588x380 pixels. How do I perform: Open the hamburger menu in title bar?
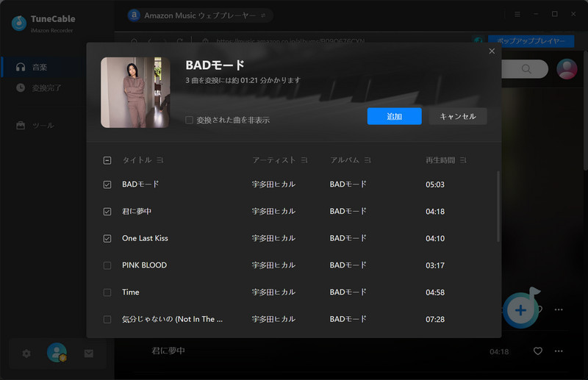[517, 14]
